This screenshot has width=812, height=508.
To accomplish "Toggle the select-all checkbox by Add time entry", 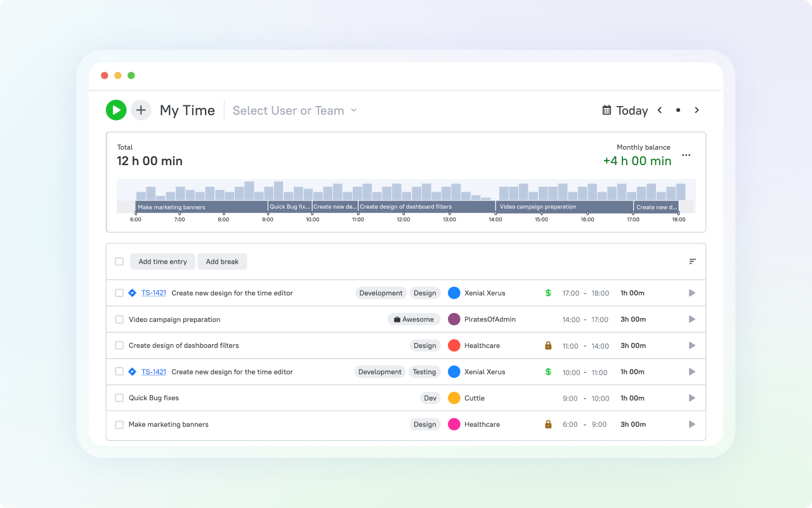I will point(119,262).
